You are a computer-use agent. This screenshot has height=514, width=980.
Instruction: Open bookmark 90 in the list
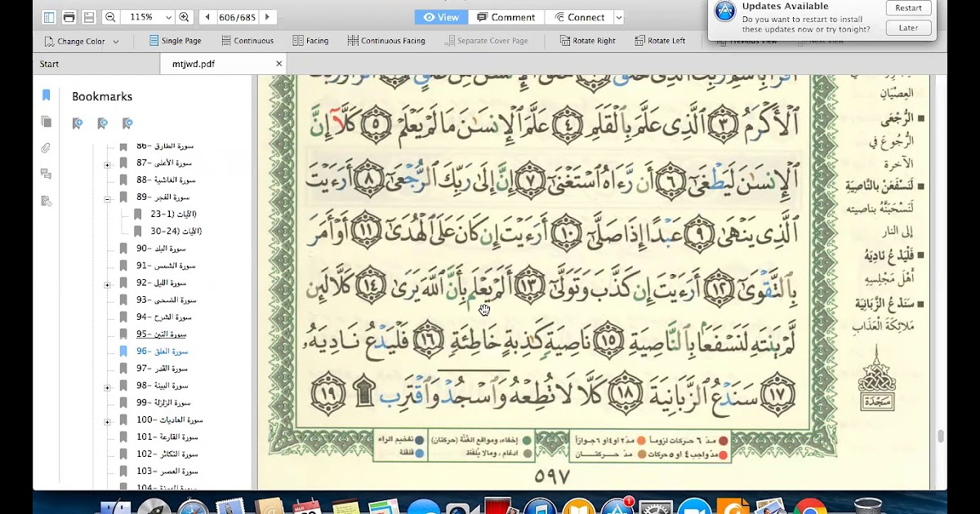(x=161, y=249)
